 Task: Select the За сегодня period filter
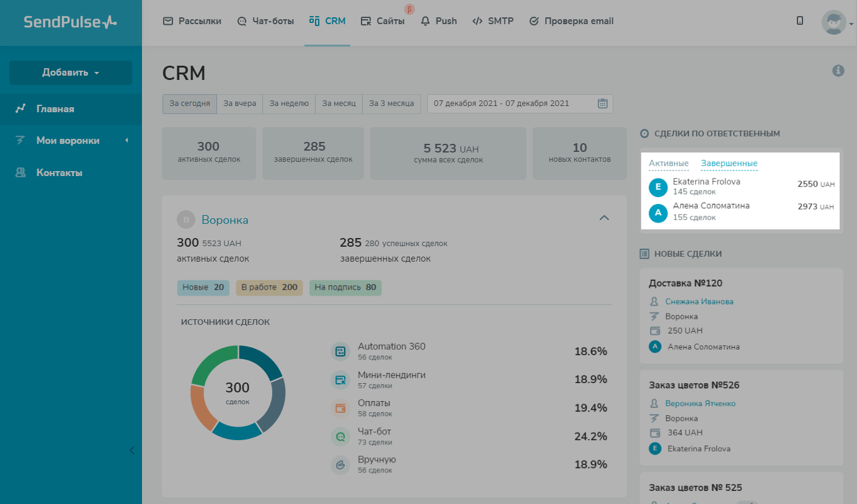[x=190, y=104]
